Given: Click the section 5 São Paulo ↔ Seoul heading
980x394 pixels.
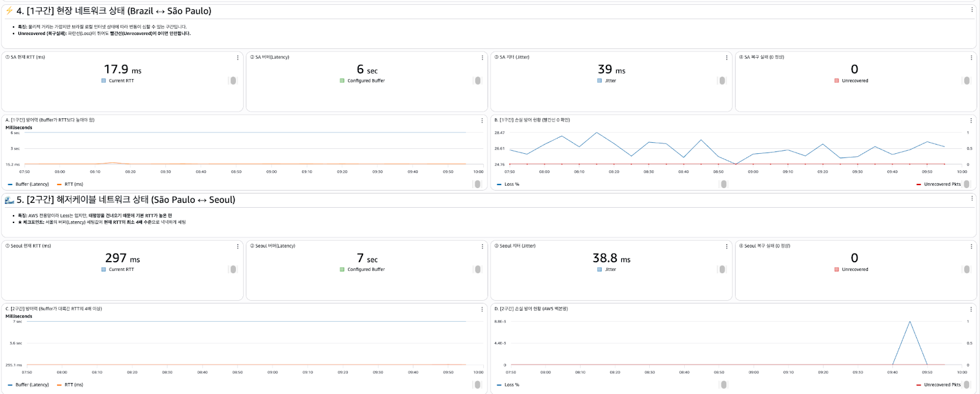Looking at the screenshot, I should coord(126,200).
